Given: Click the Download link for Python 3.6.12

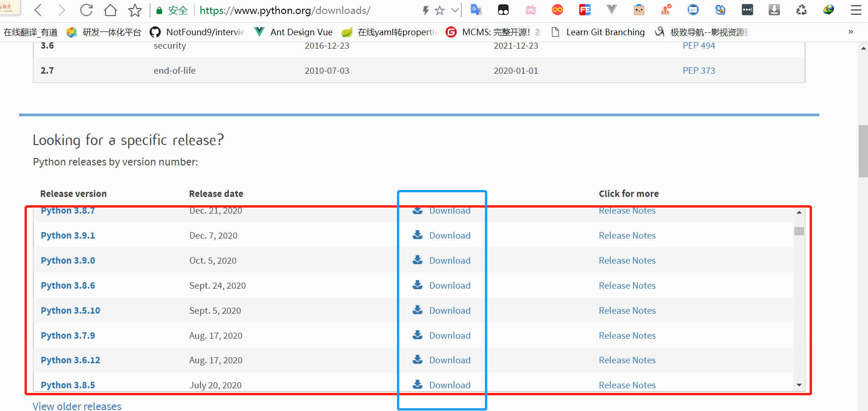Looking at the screenshot, I should tap(441, 360).
